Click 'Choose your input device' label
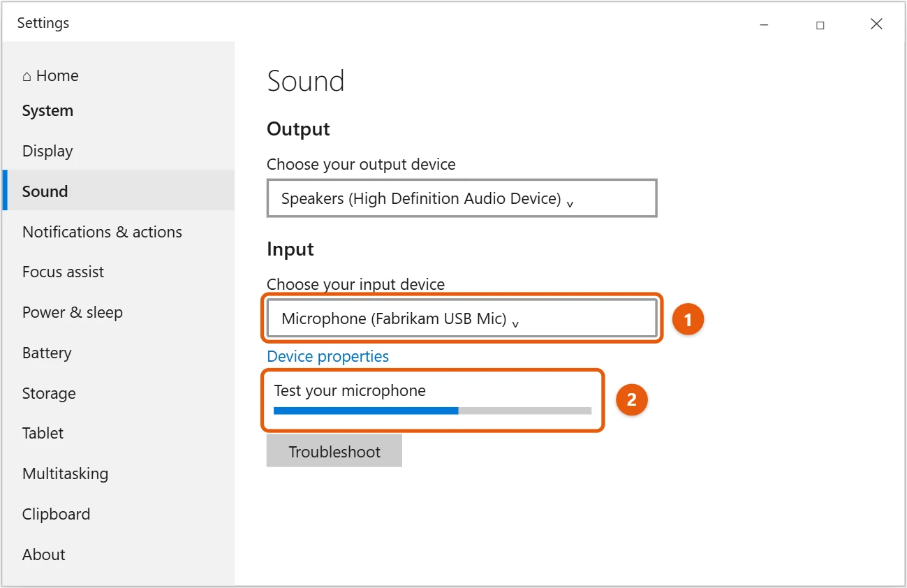This screenshot has height=588, width=907. [355, 284]
